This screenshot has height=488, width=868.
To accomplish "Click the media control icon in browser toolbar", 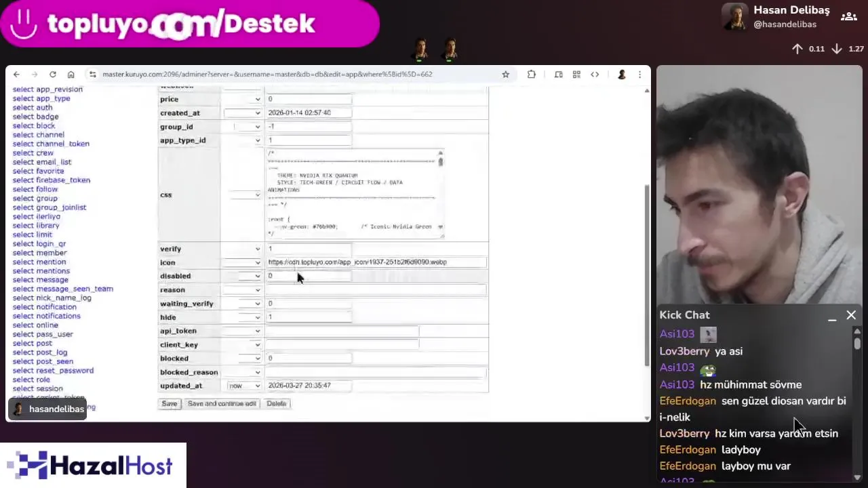I will (558, 75).
